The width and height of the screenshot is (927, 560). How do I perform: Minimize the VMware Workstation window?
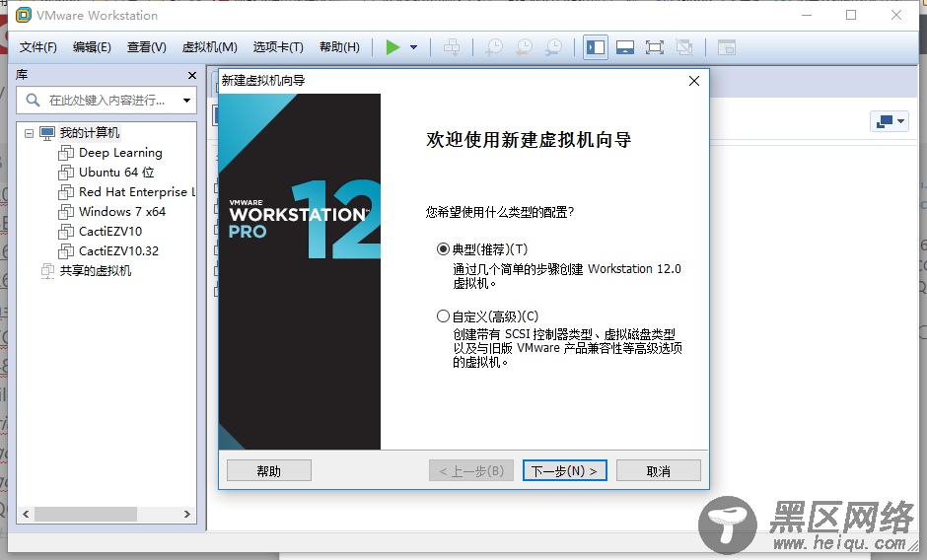tap(807, 15)
